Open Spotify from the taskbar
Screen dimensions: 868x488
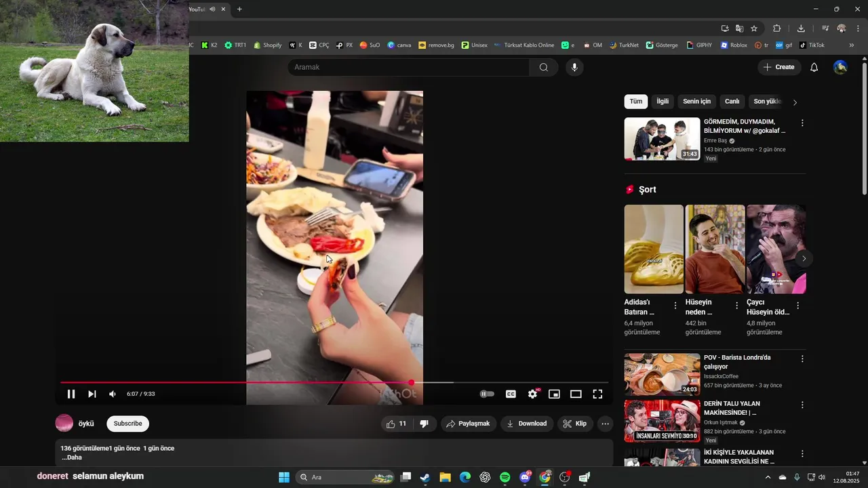[505, 477]
